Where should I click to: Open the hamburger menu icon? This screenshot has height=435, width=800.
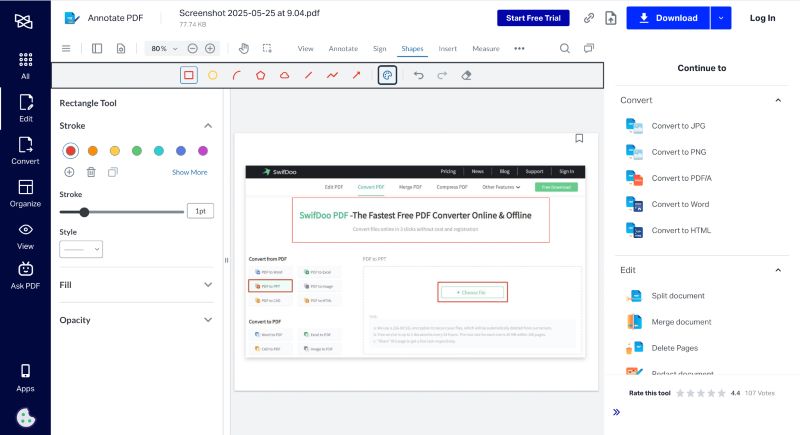(66, 48)
